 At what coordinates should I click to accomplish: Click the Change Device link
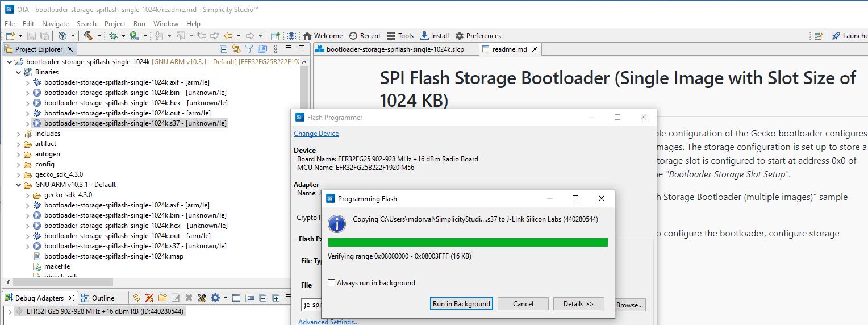tap(316, 134)
